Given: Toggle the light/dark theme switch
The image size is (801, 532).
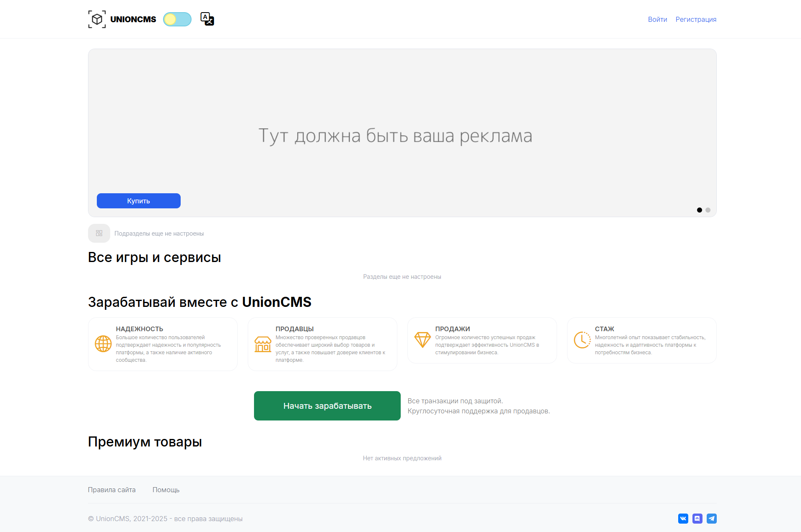Looking at the screenshot, I should point(177,19).
